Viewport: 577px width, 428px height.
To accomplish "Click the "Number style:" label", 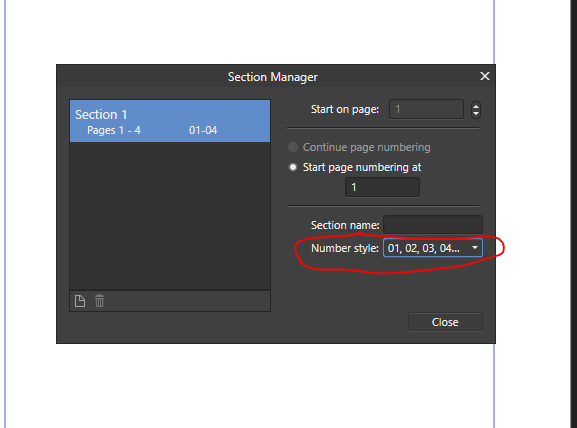I will (344, 248).
